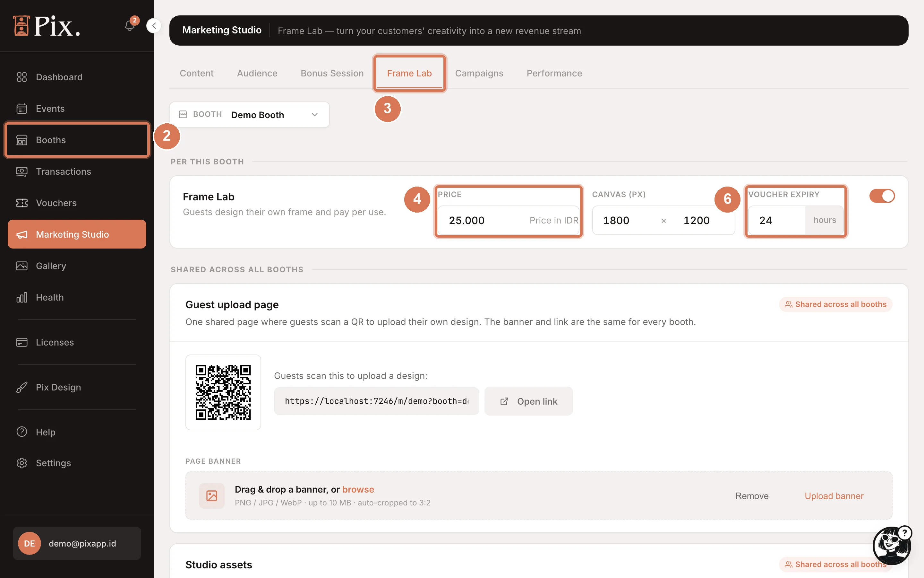Select the Frame Lab tab
Screen dimensions: 924x578
tap(409, 73)
